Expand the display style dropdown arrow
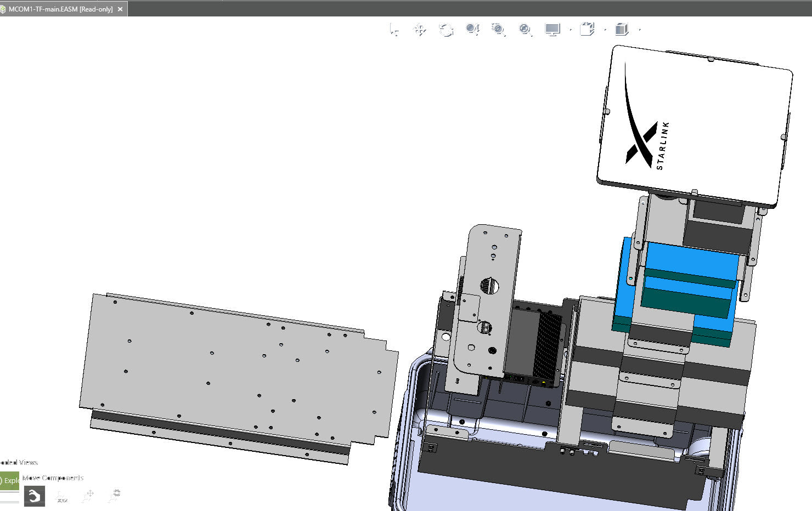812x511 pixels. [x=640, y=30]
